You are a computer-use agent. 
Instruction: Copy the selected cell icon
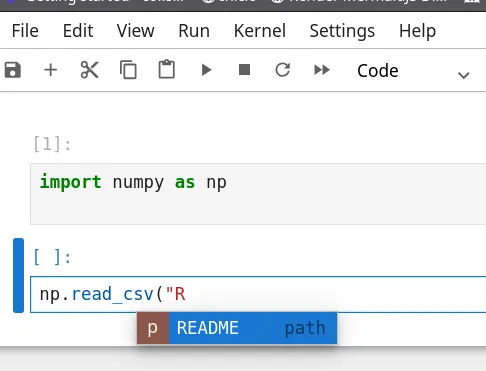(128, 70)
